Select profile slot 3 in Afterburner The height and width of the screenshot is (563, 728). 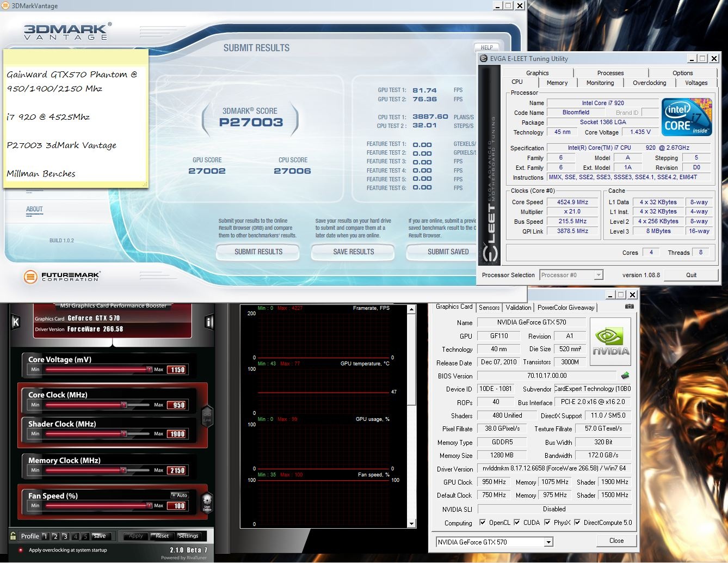click(65, 536)
